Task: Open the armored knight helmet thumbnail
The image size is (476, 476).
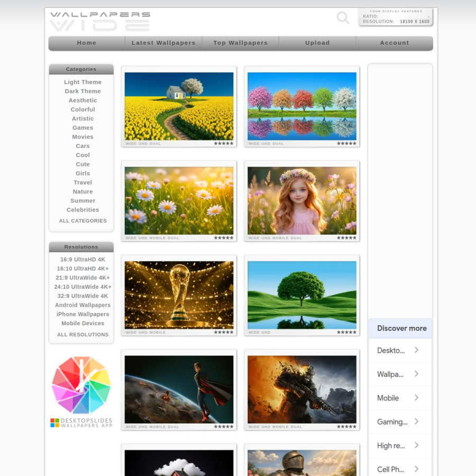Action: (302, 463)
